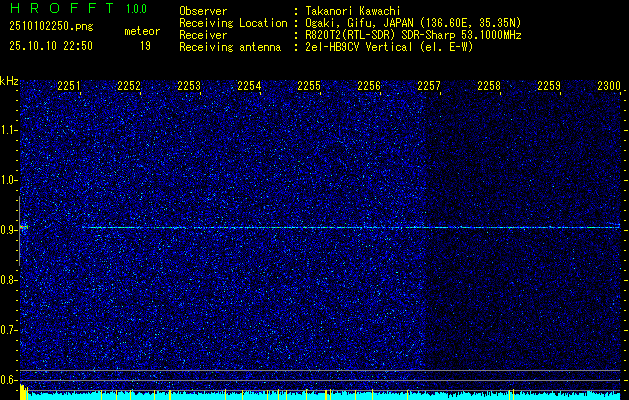Click time axis marker 2300

point(609,86)
